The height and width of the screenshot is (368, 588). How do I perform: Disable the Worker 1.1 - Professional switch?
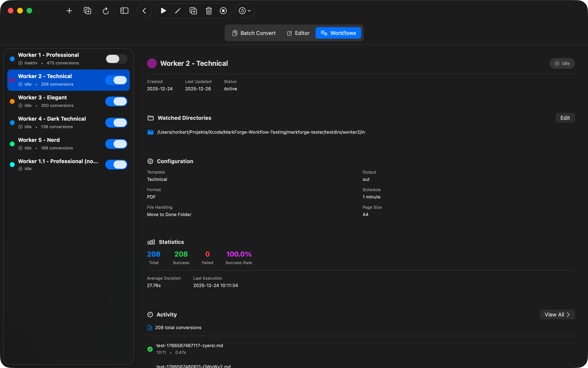click(116, 165)
